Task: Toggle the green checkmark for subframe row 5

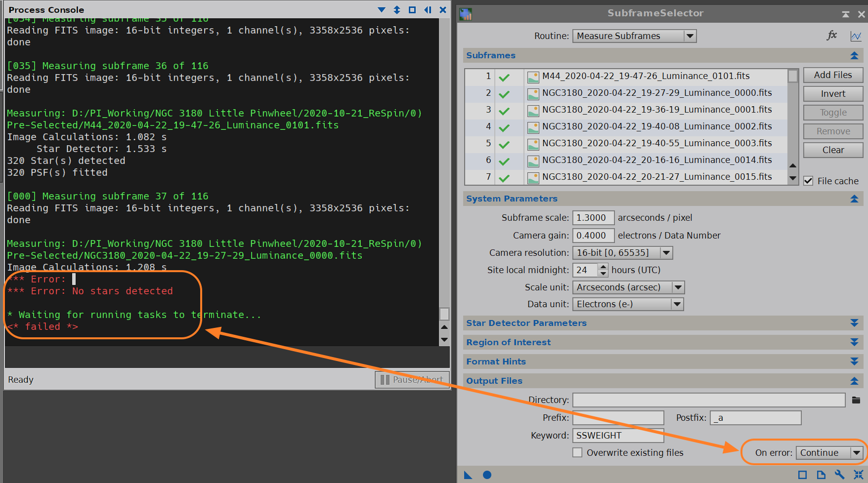Action: (504, 145)
